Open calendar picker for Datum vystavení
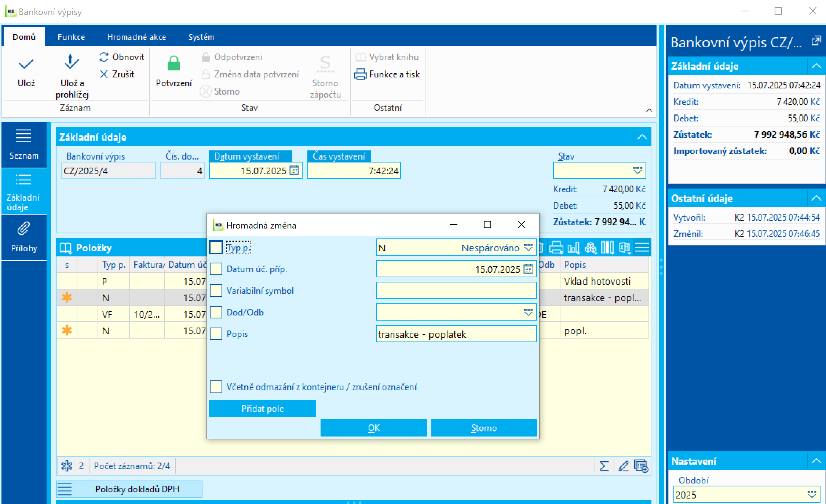The image size is (826, 504). click(x=294, y=171)
